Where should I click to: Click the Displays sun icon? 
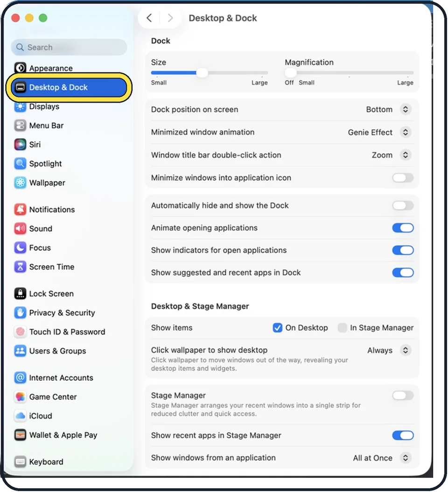click(x=21, y=106)
